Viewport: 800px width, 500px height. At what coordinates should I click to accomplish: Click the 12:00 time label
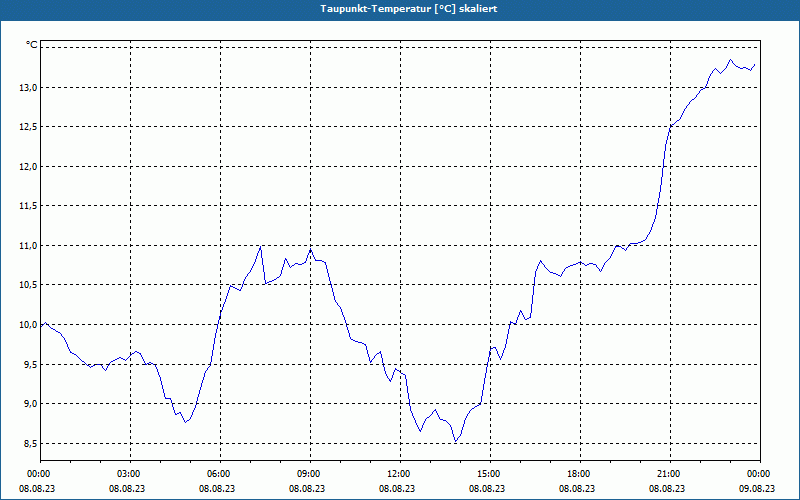click(x=401, y=474)
